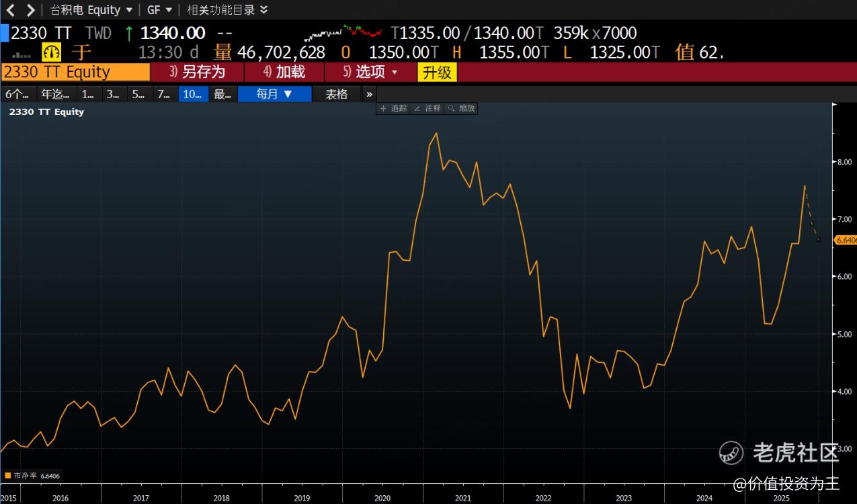Click the 8.00 value on price axis
Image resolution: width=857 pixels, height=504 pixels.
tap(844, 162)
